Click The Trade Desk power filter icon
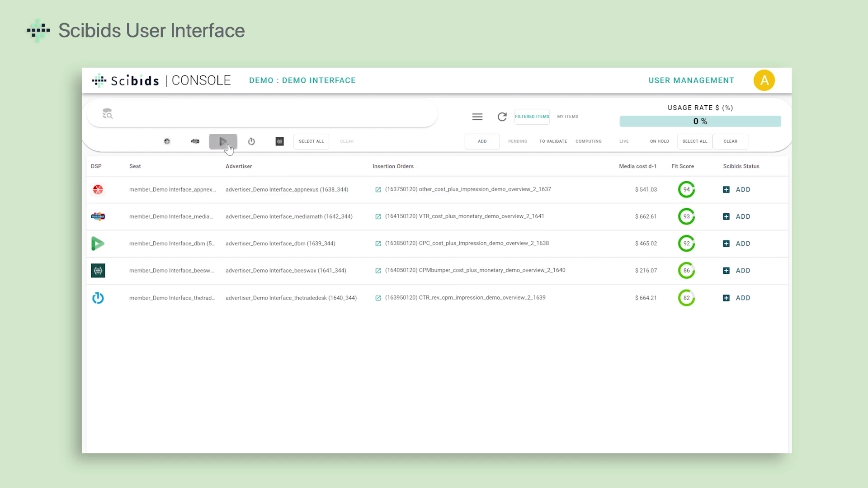The width and height of the screenshot is (868, 488). point(251,141)
